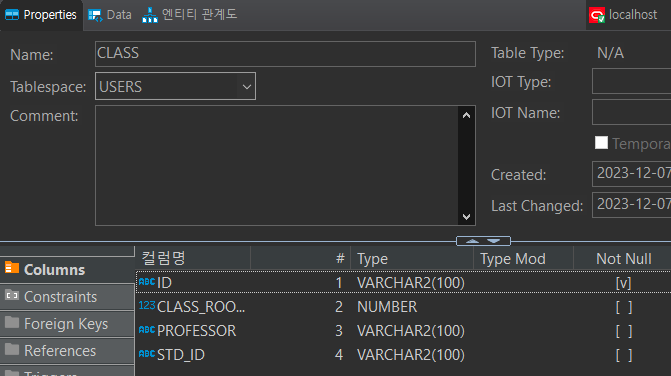This screenshot has height=376, width=671.
Task: Click the ABC icon of STD_ID column
Action: (x=147, y=354)
